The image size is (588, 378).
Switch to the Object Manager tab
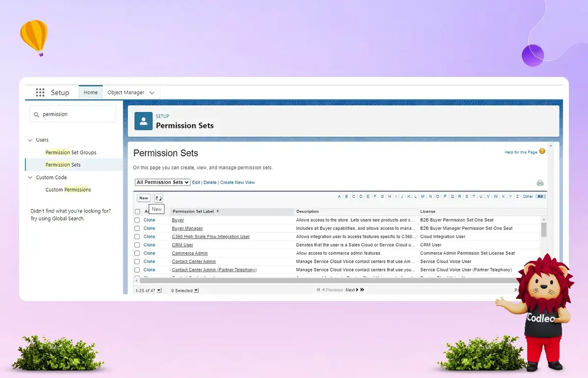(x=126, y=93)
